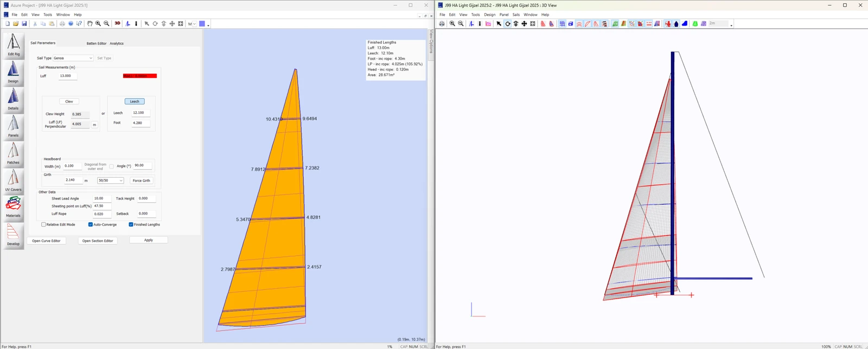
Task: Click the Open Section Editor button
Action: (x=98, y=241)
